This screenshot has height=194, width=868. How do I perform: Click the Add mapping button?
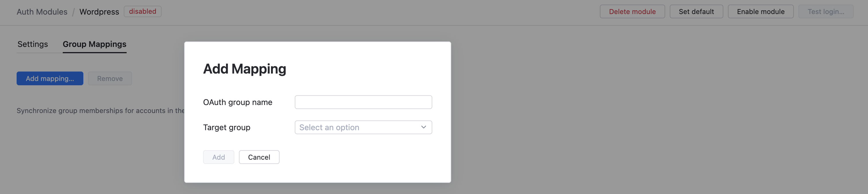pyautogui.click(x=50, y=78)
